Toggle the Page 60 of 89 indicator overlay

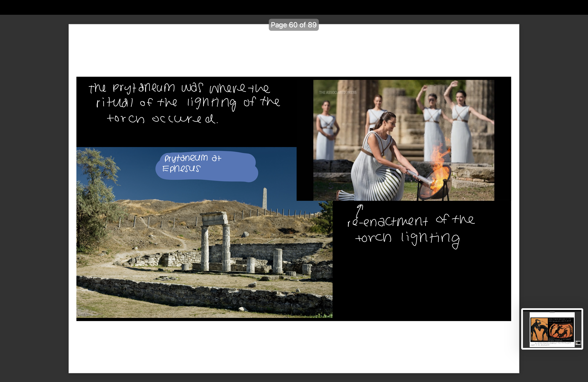[294, 25]
